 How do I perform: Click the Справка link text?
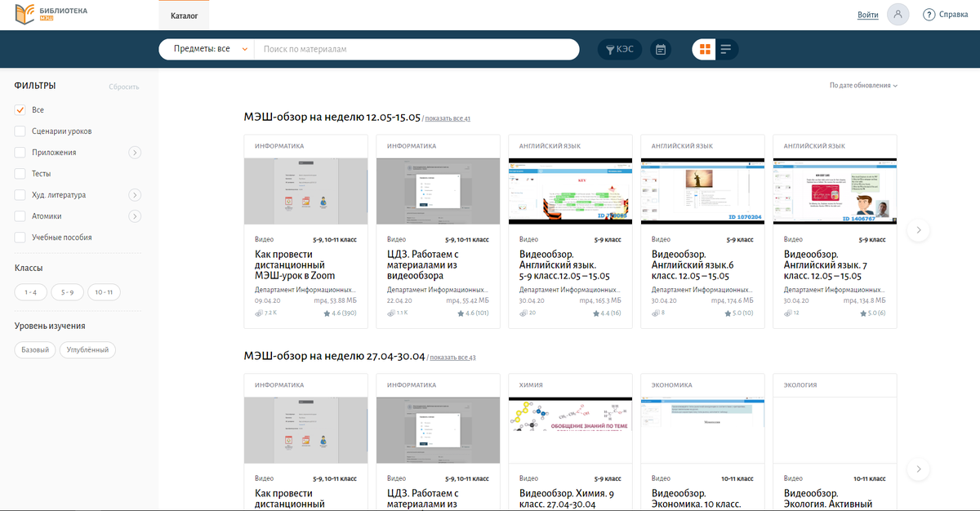coord(954,15)
